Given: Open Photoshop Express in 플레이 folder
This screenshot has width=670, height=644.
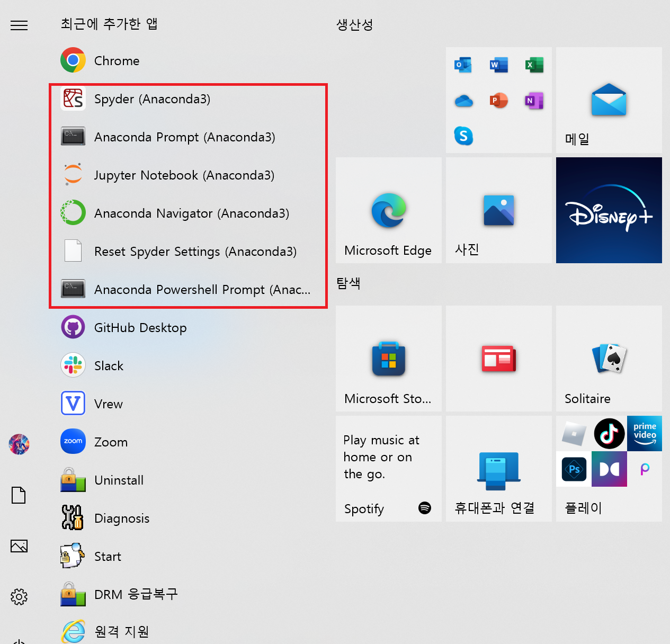Looking at the screenshot, I should pyautogui.click(x=574, y=469).
